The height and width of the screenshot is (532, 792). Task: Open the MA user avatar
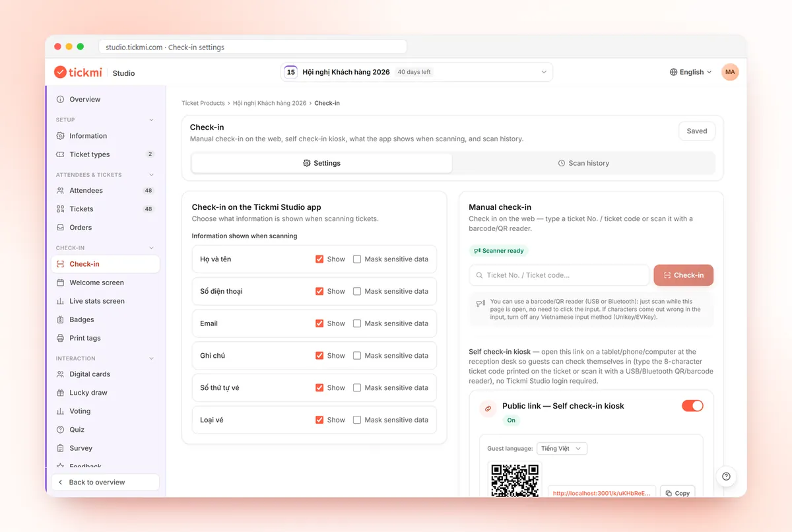(730, 72)
